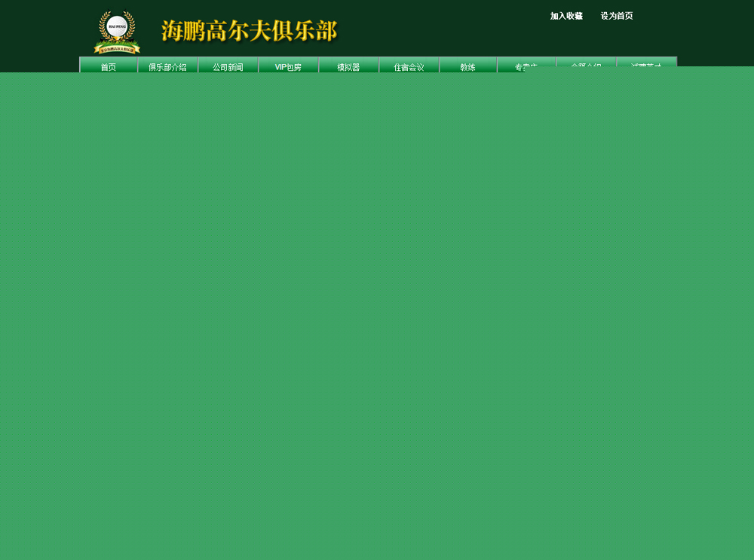Image resolution: width=754 pixels, height=560 pixels.
Task: Click the 设为首页 link
Action: (x=617, y=16)
